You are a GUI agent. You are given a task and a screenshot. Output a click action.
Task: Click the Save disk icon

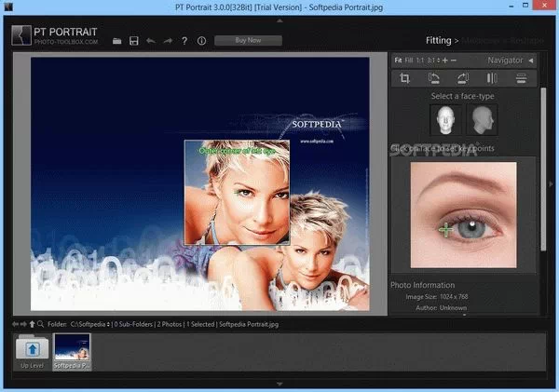(134, 41)
